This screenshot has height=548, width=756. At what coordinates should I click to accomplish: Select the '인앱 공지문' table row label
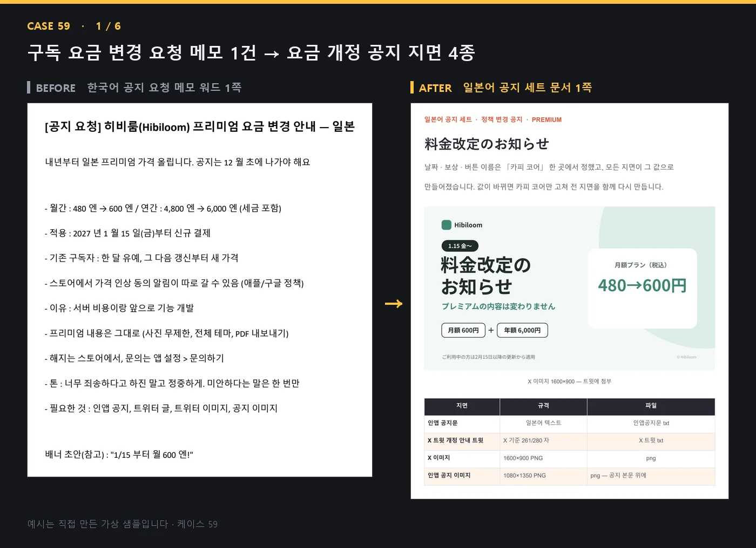pos(443,423)
